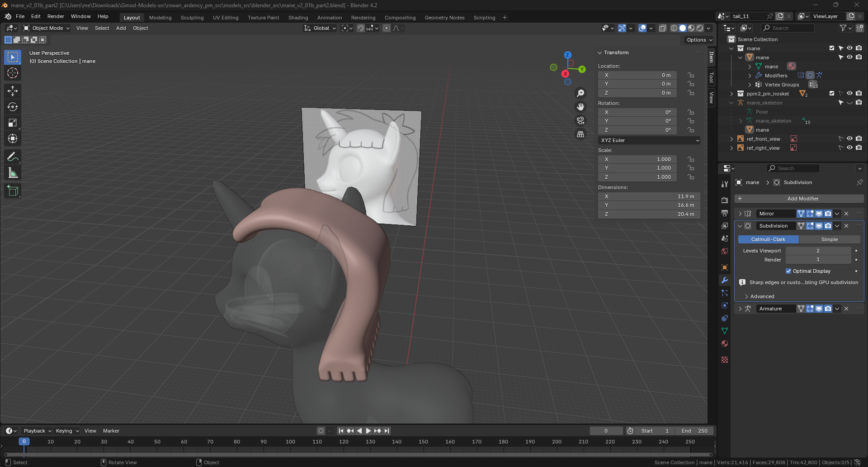Select the Rotate tool
Screen dimensions: 868x467
click(13, 107)
